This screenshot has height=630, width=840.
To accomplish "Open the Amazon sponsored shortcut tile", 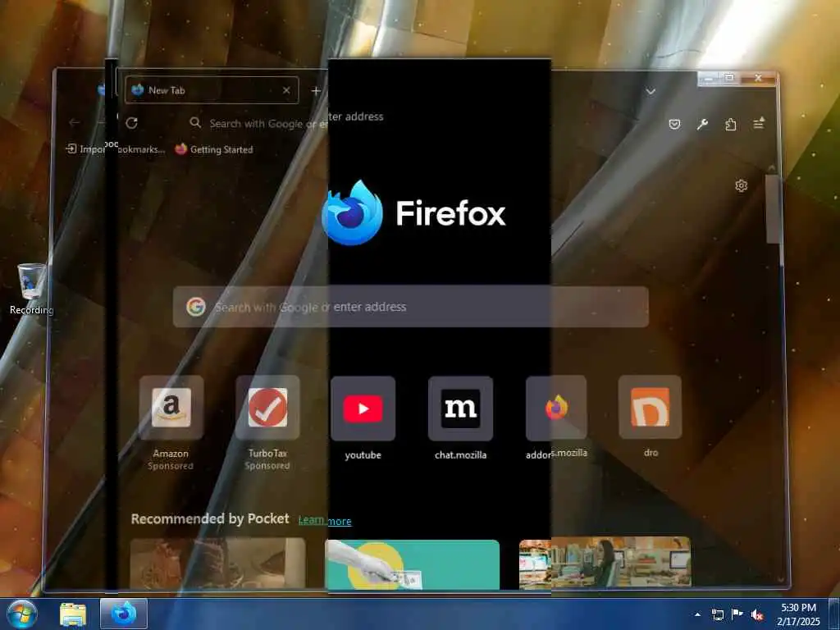I will [x=171, y=408].
